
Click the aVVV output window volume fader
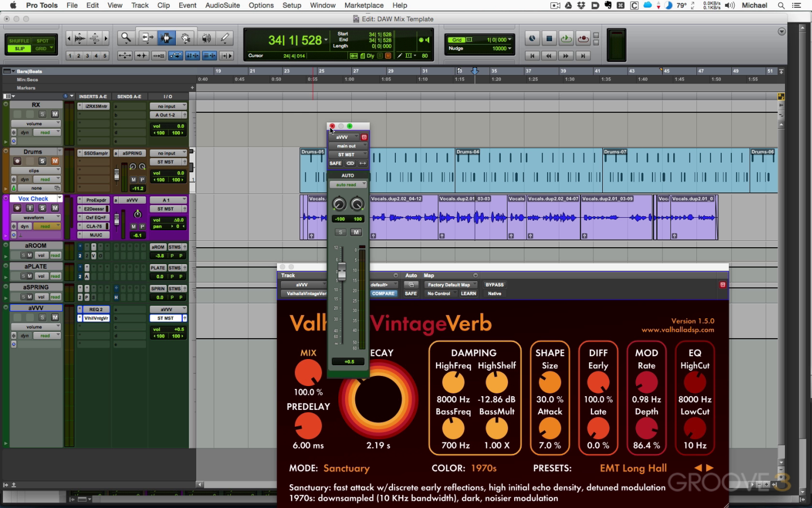pyautogui.click(x=341, y=271)
